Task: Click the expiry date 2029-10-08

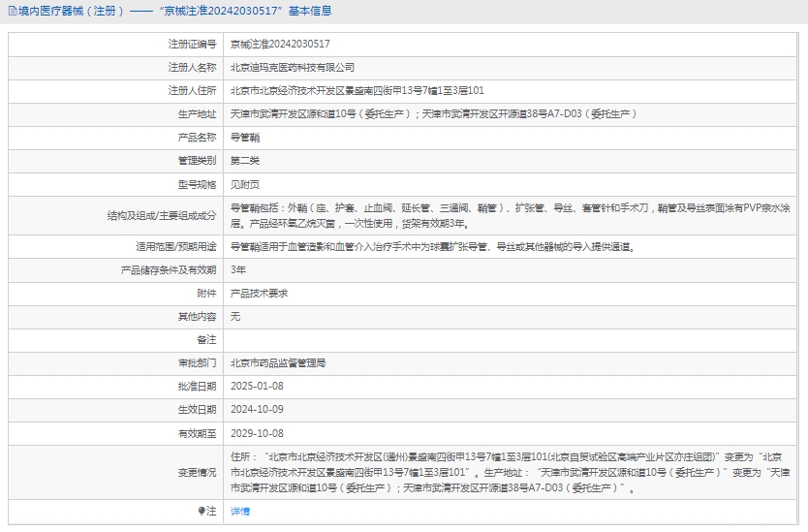Action: (x=257, y=433)
